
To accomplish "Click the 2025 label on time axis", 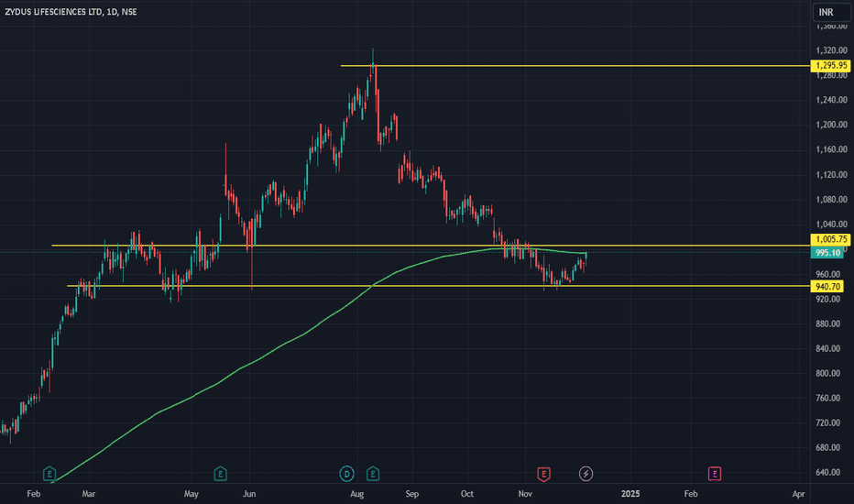I will coord(630,494).
